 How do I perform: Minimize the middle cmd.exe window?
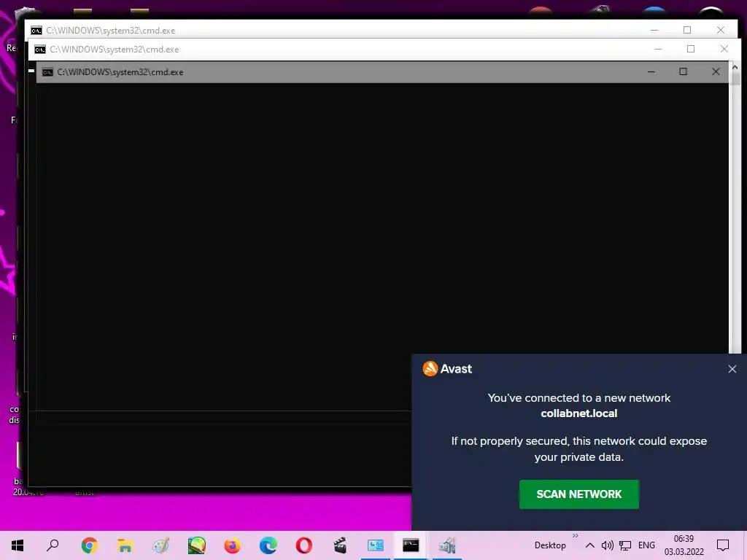[x=658, y=49]
